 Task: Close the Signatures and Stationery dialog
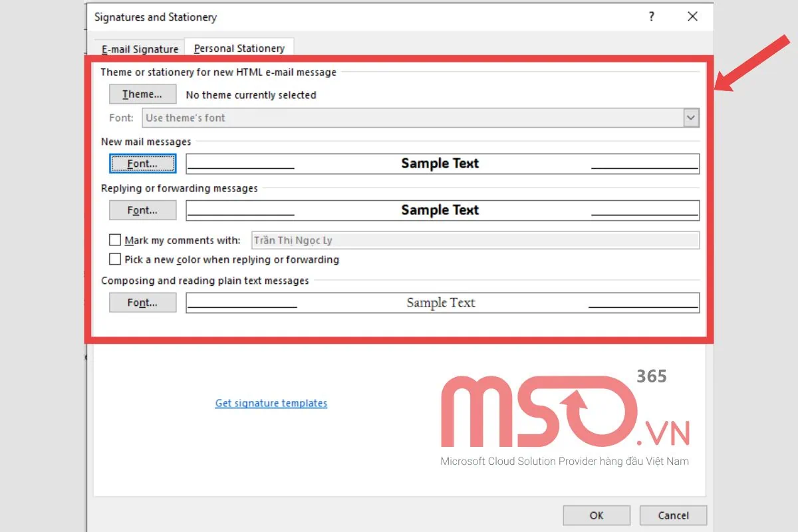(692, 17)
